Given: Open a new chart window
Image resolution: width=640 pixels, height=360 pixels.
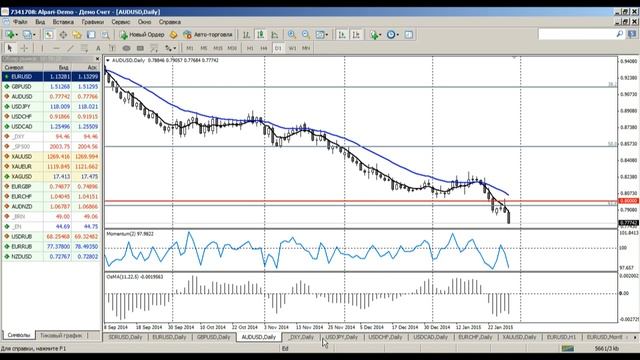Looking at the screenshot, I should coord(9,35).
